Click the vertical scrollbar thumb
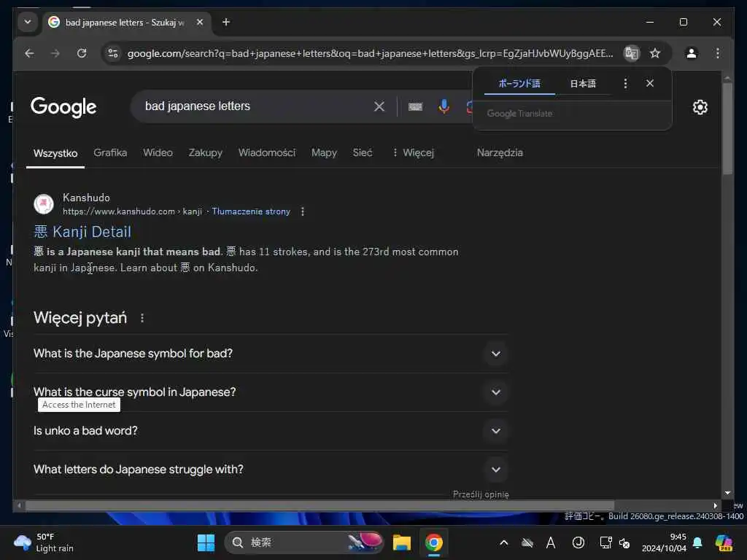This screenshot has width=747, height=560. (x=727, y=128)
